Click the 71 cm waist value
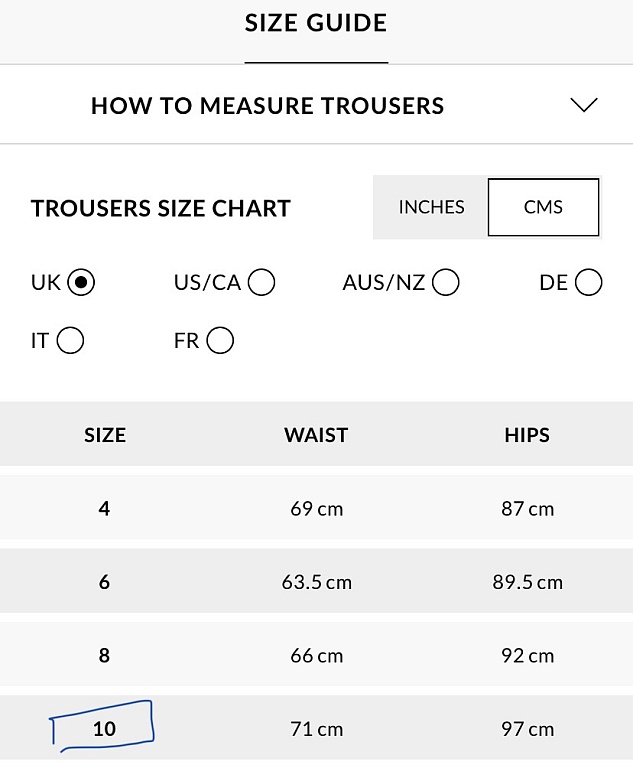 click(x=316, y=729)
